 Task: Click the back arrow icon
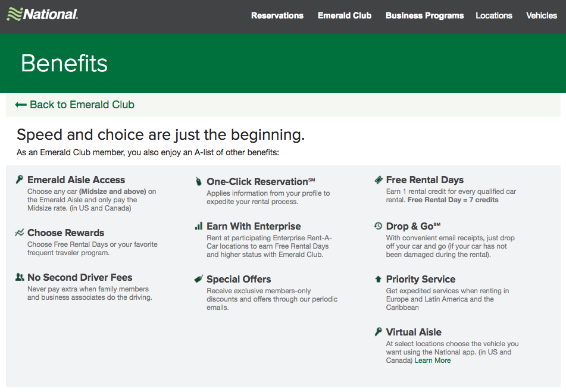(x=21, y=105)
